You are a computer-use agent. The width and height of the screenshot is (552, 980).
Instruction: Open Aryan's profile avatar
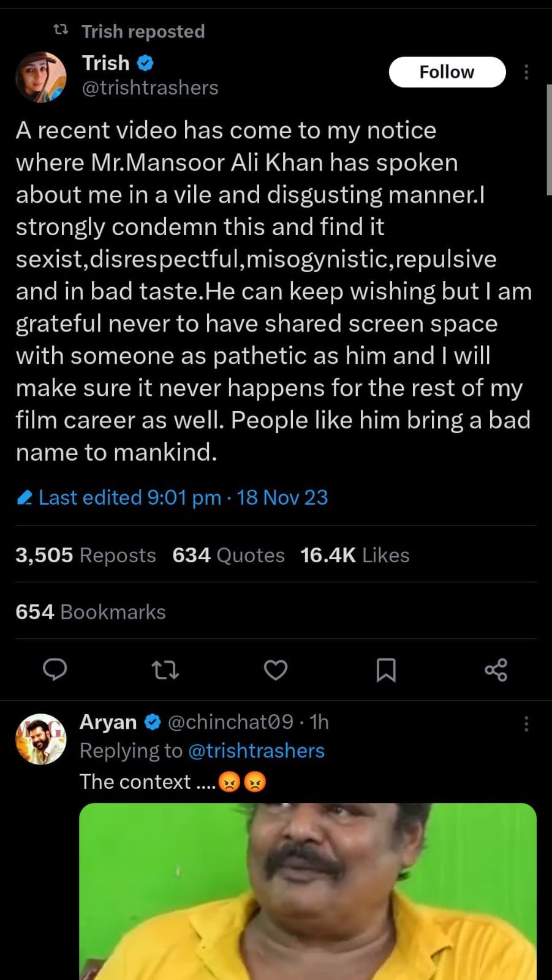coord(41,739)
